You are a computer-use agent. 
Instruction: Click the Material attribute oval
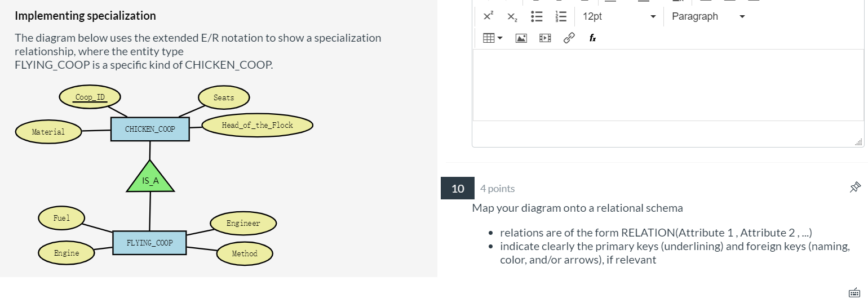(48, 132)
